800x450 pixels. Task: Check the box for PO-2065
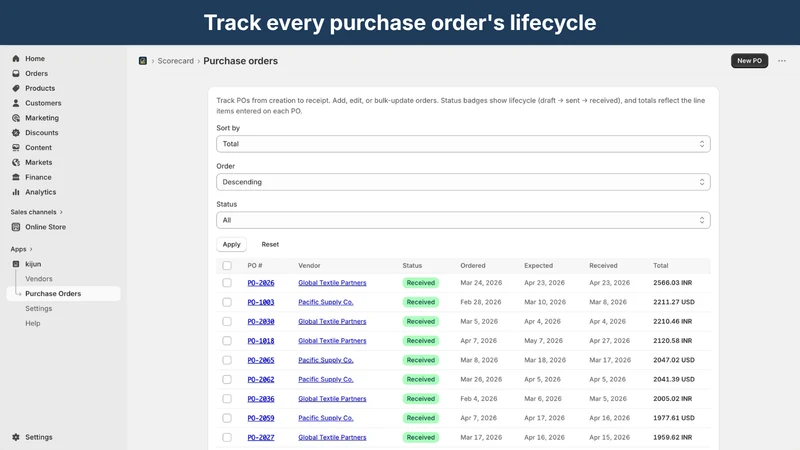(227, 360)
